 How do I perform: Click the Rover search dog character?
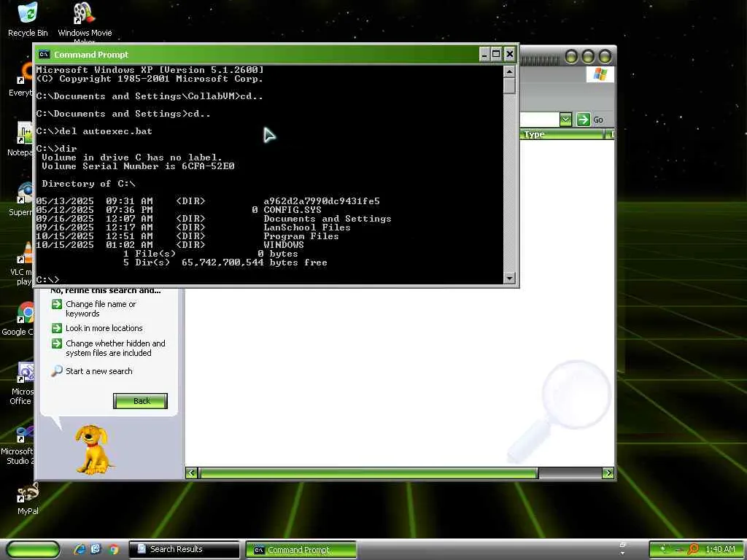coord(93,449)
